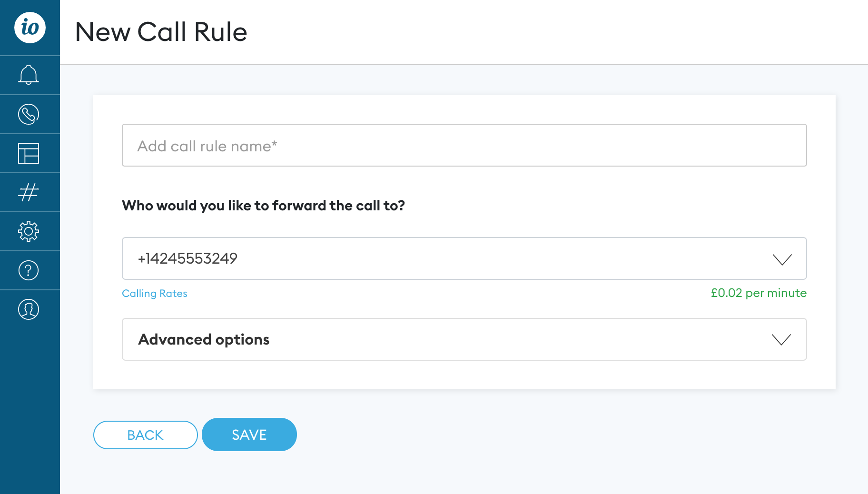This screenshot has height=494, width=868.
Task: Click the £0.02 per minute rate text
Action: click(759, 293)
